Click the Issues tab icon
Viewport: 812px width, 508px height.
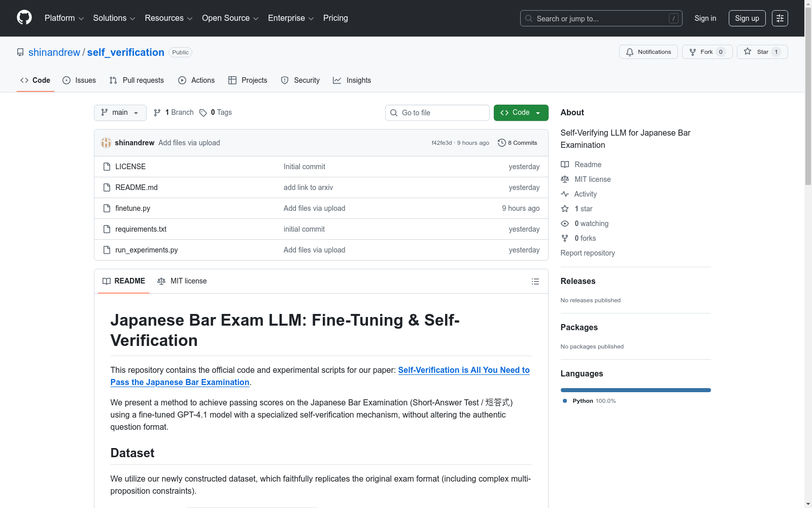tap(66, 80)
